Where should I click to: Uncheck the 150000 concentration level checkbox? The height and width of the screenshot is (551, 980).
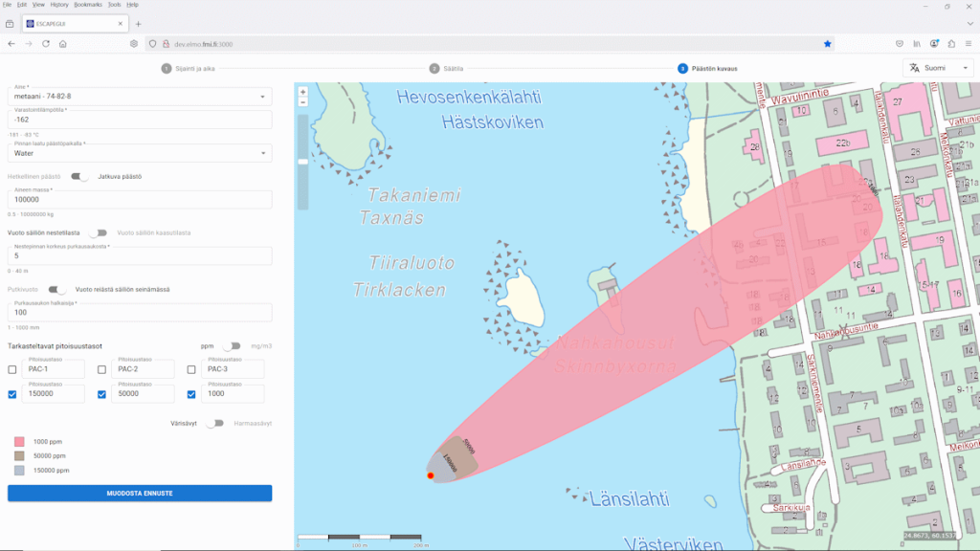click(x=12, y=394)
